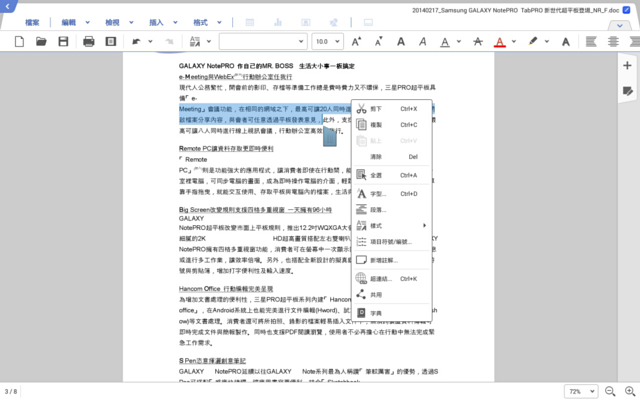
Task: Click the S Pen underlined section heading
Action: pyautogui.click(x=212, y=361)
